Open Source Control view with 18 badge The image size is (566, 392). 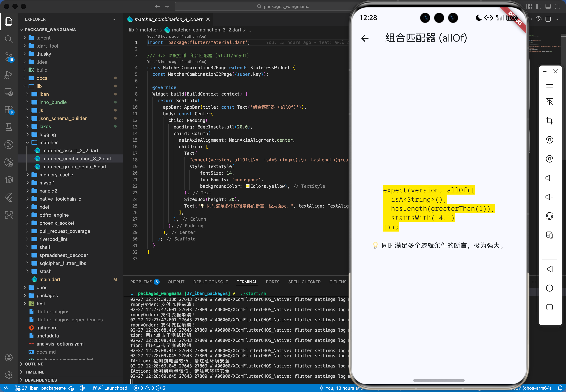pos(9,57)
